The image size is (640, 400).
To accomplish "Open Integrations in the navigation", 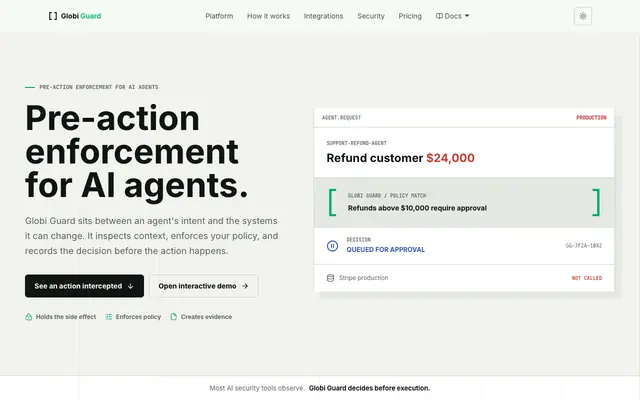I will point(323,16).
